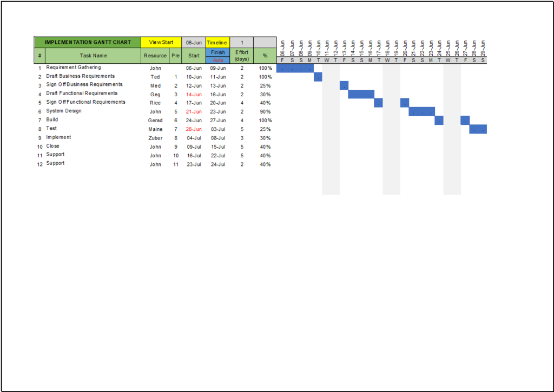Click the Auto finish mode toggle
The width and height of the screenshot is (554, 392).
[217, 59]
